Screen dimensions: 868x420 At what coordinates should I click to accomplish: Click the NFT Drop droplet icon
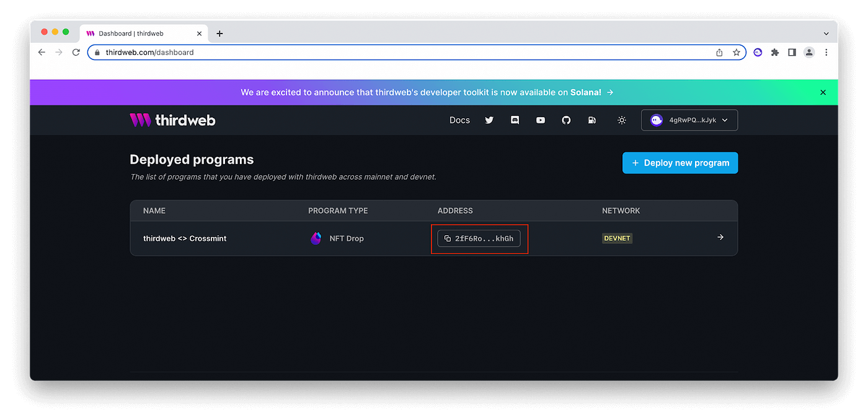(x=316, y=238)
